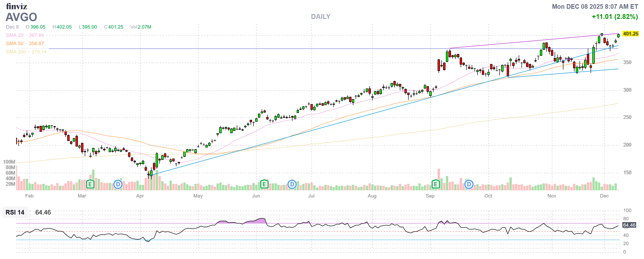
Task: Click the yellow 401.25 price tag
Action: [630, 34]
